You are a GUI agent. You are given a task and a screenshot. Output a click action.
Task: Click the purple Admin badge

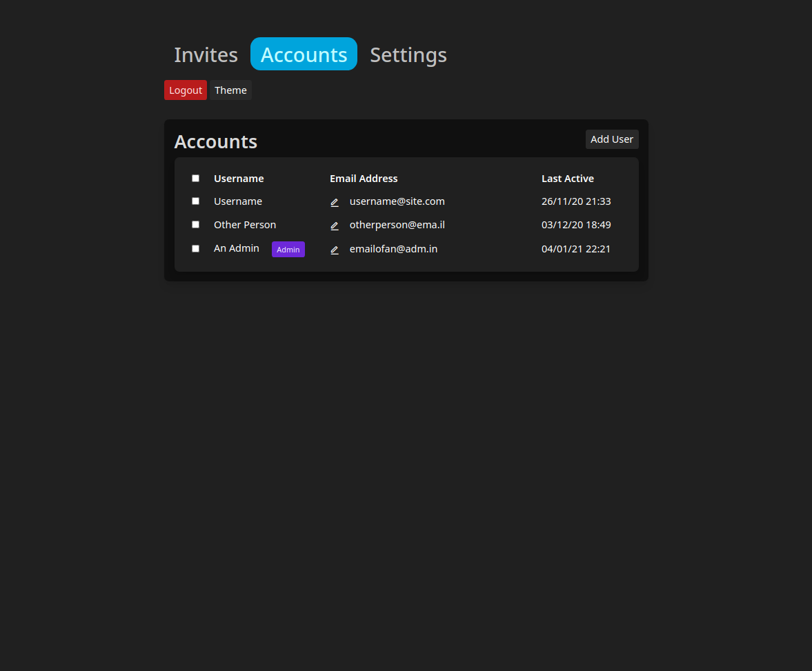[288, 249]
